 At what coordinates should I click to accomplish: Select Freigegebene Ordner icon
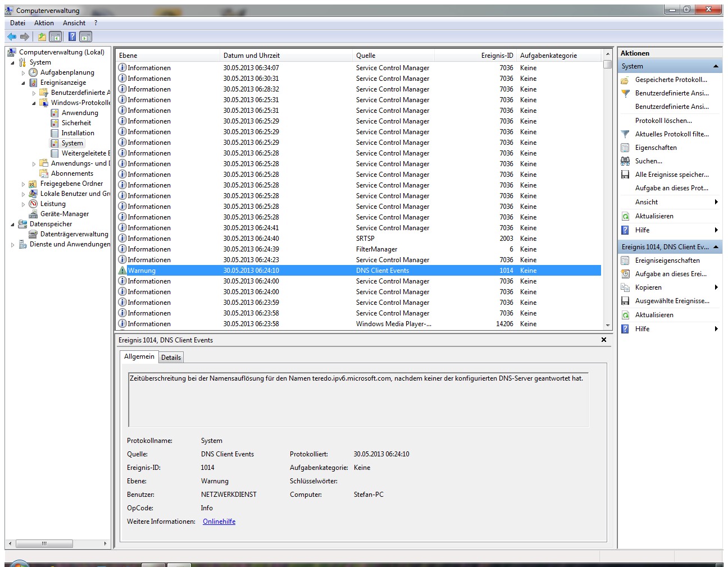click(33, 184)
